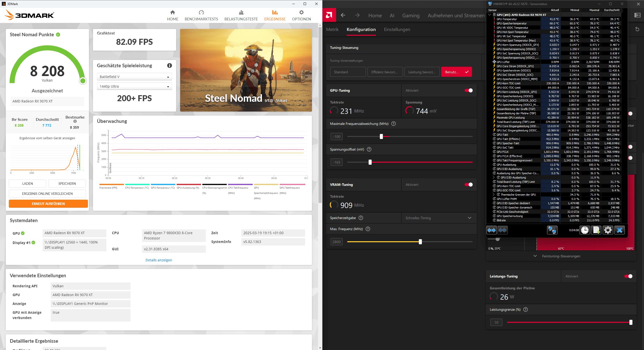Switch to Metrik tab
The height and width of the screenshot is (350, 644).
click(x=332, y=29)
